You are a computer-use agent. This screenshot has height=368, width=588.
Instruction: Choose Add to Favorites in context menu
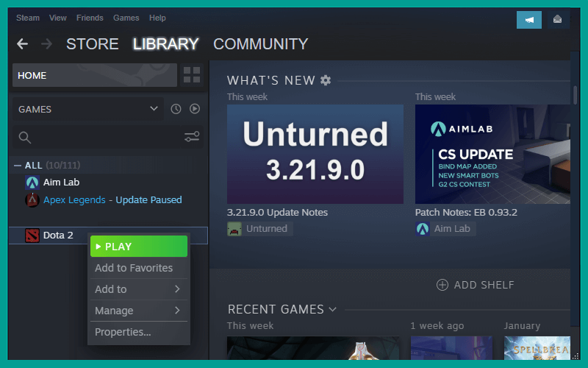pyautogui.click(x=139, y=268)
